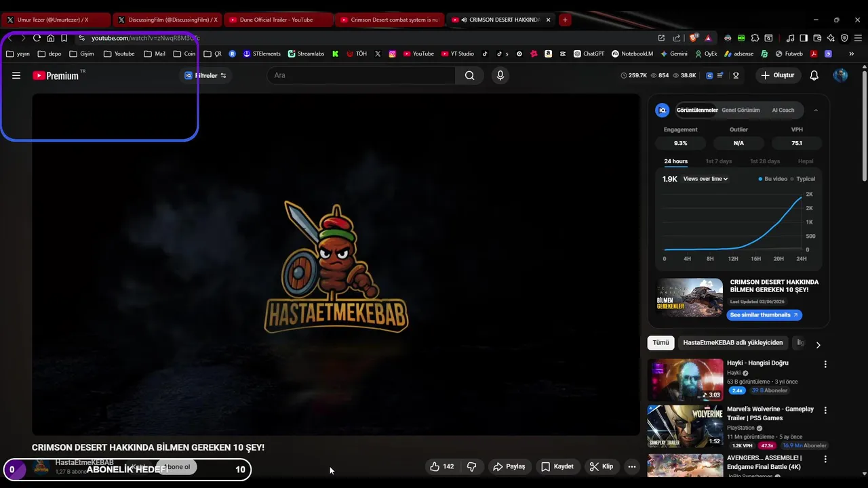
Task: Open Hayki - Hangisi Doğru video thumbnail
Action: [685, 380]
